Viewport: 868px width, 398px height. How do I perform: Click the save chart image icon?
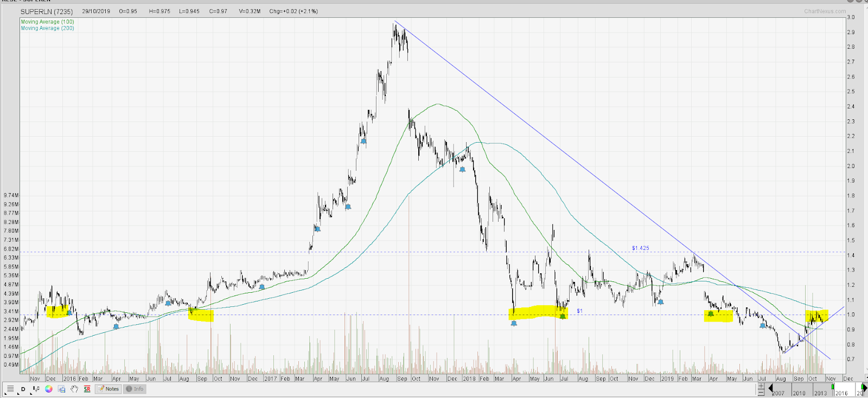pyautogui.click(x=61, y=389)
